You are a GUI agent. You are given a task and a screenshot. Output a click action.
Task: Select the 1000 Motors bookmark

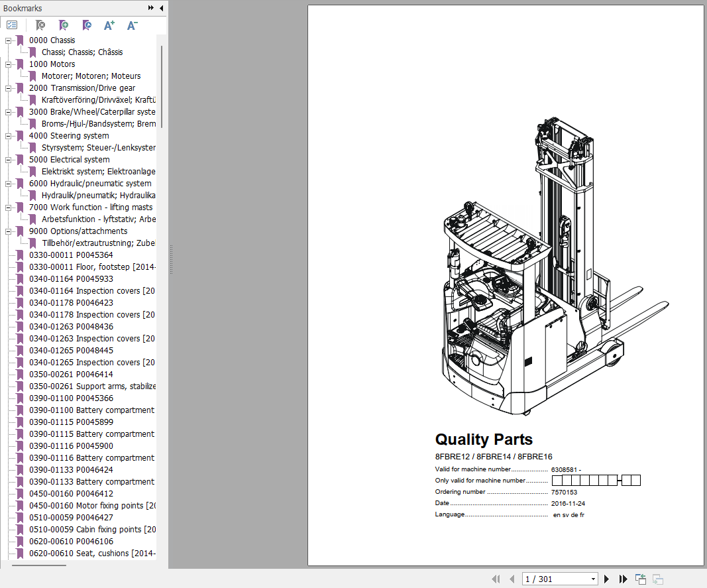pos(52,64)
